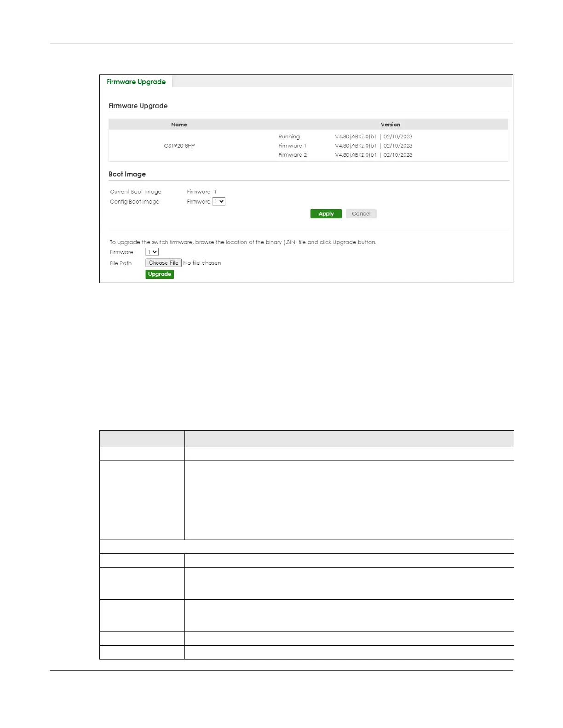The width and height of the screenshot is (563, 728).
Task: Click the File Path label
Action: 121,263
